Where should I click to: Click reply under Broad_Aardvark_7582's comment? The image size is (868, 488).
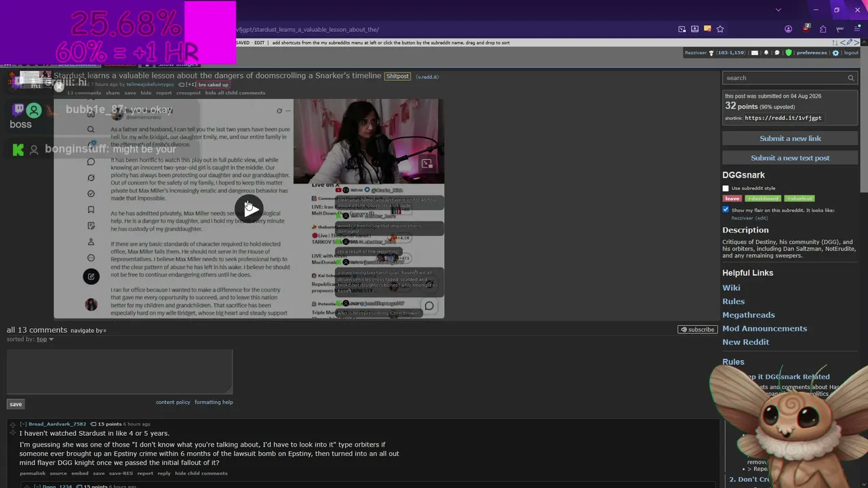tap(164, 473)
